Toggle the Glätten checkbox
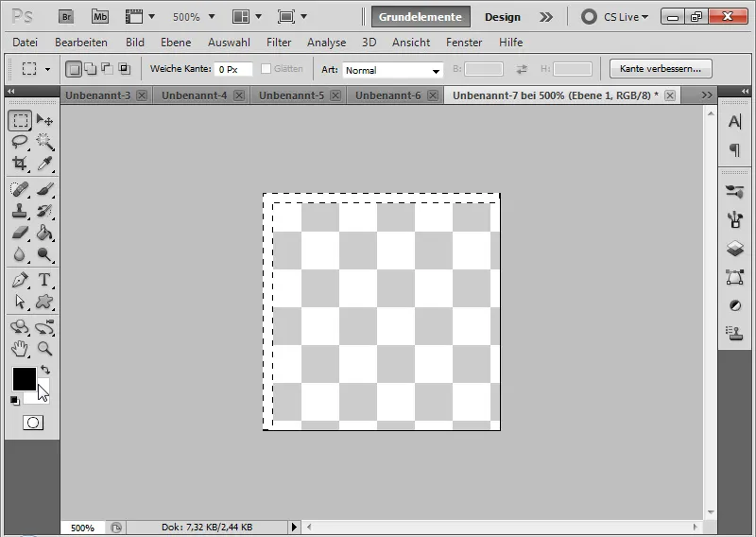 pos(266,69)
